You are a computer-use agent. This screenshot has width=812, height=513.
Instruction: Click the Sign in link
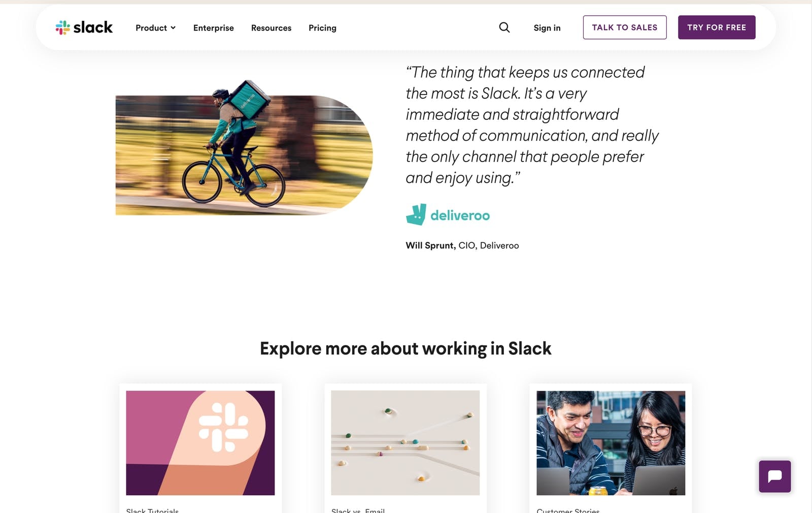(547, 28)
